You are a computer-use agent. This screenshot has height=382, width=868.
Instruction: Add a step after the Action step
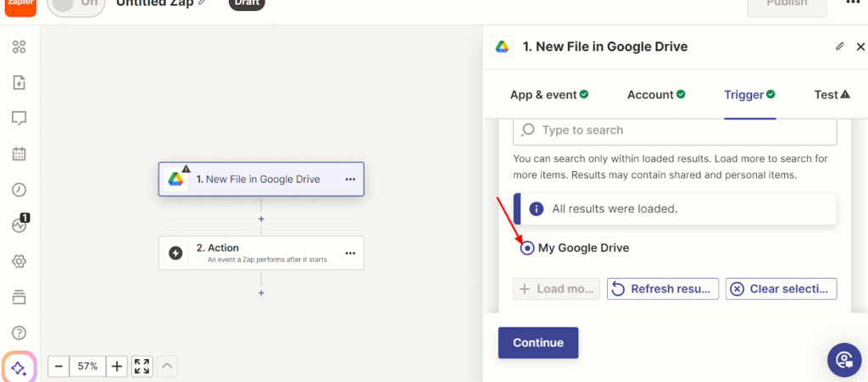coord(261,292)
